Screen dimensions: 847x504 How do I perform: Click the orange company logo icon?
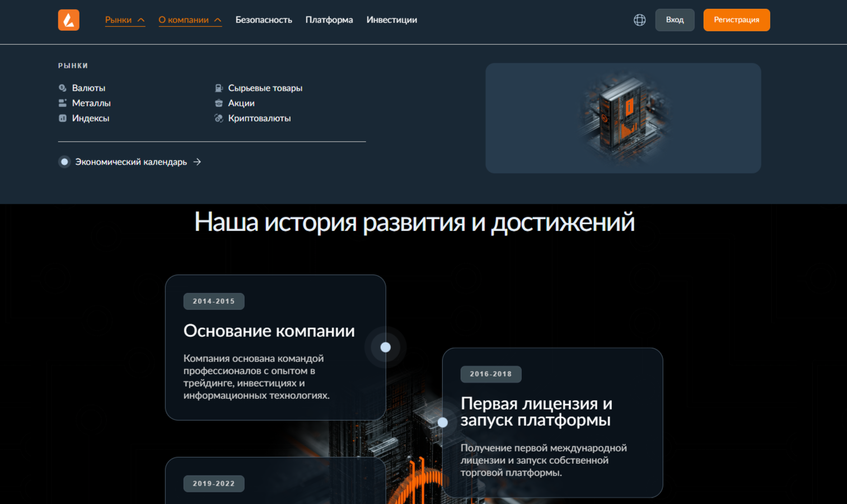69,20
